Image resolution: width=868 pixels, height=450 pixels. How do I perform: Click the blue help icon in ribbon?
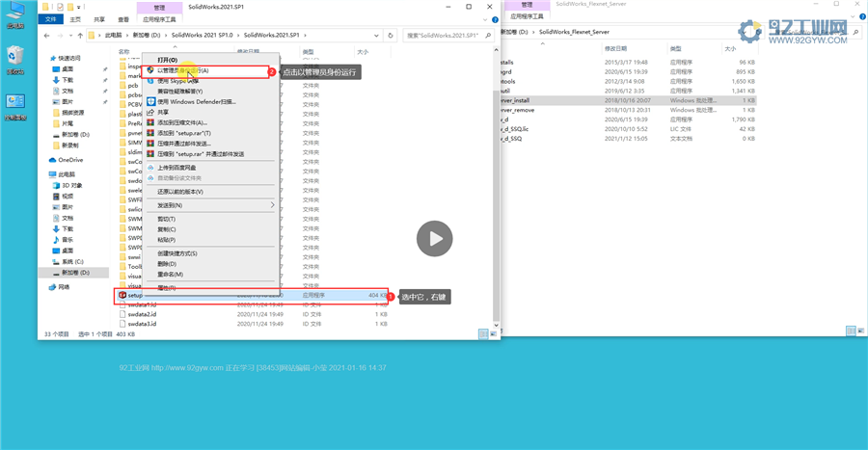pyautogui.click(x=495, y=20)
